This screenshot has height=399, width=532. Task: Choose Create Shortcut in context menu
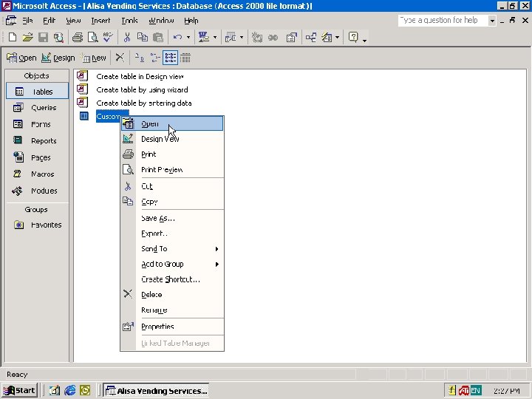(172, 279)
